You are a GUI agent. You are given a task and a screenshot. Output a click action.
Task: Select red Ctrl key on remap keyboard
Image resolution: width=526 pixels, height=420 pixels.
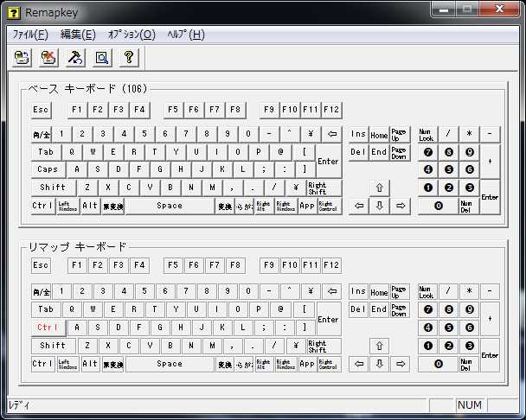click(x=48, y=328)
